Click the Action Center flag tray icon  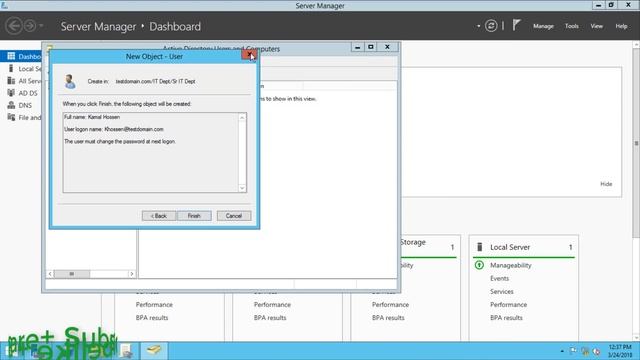tap(573, 351)
